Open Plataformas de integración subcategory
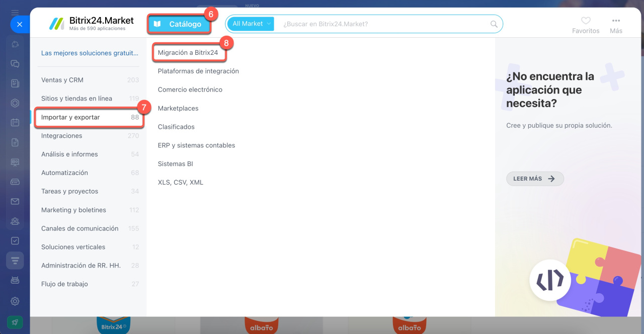The image size is (644, 334). [x=198, y=71]
